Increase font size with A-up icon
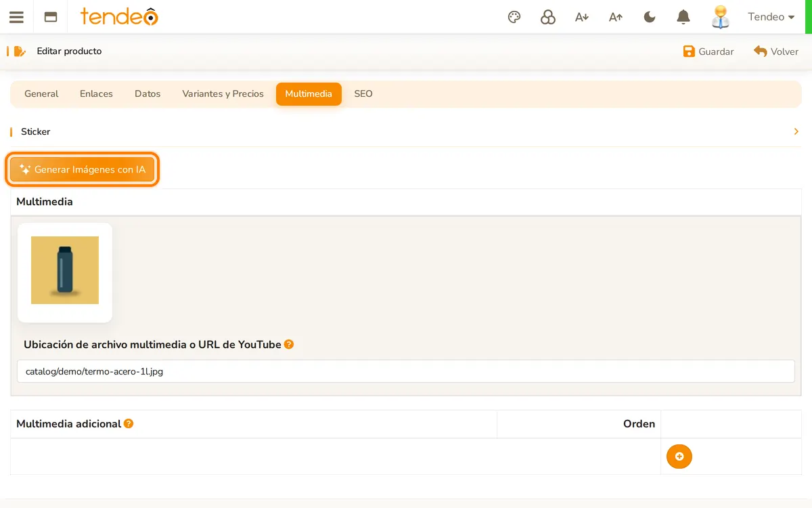Screen dimensions: 812x508 616,17
